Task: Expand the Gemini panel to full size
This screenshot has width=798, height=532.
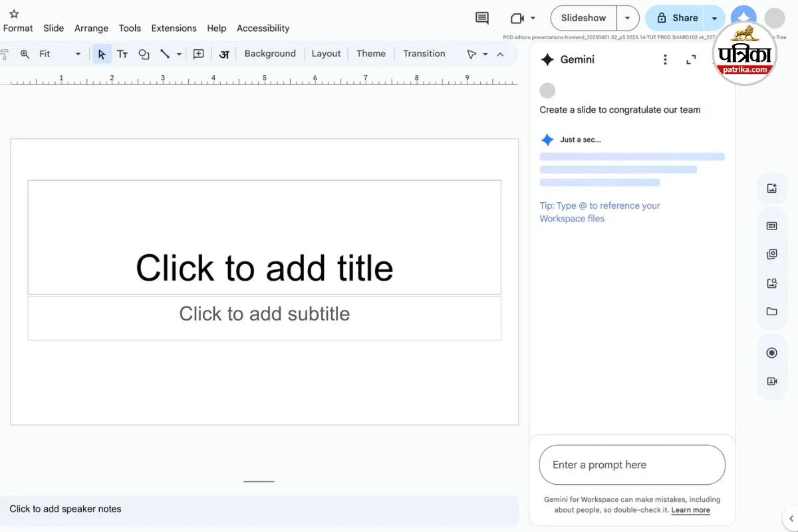Action: (691, 60)
